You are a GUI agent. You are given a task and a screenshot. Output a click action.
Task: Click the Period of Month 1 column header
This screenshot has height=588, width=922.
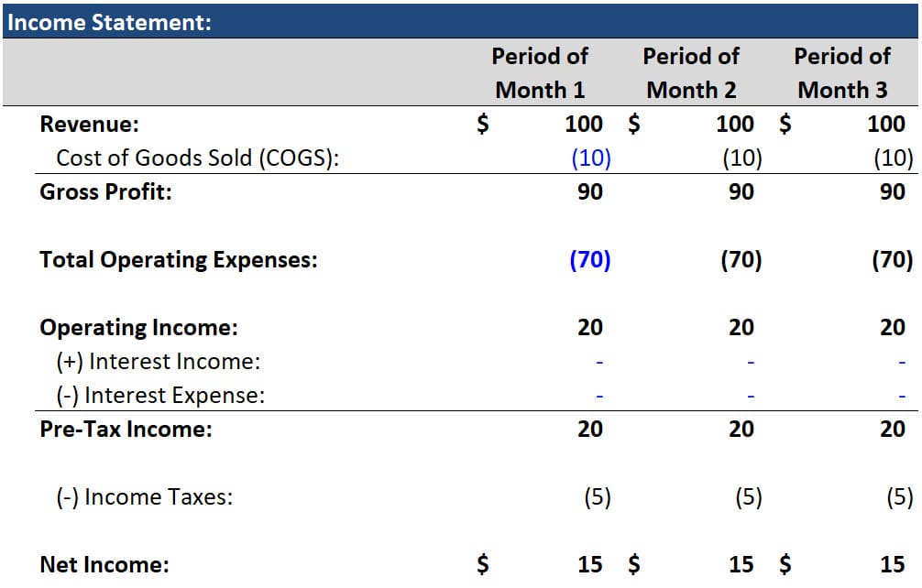point(541,73)
